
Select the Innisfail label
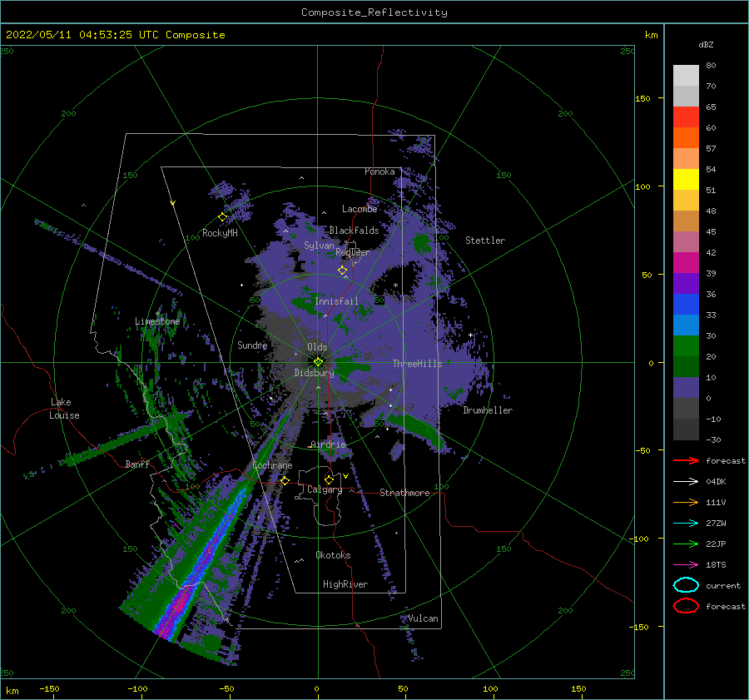[x=336, y=301]
